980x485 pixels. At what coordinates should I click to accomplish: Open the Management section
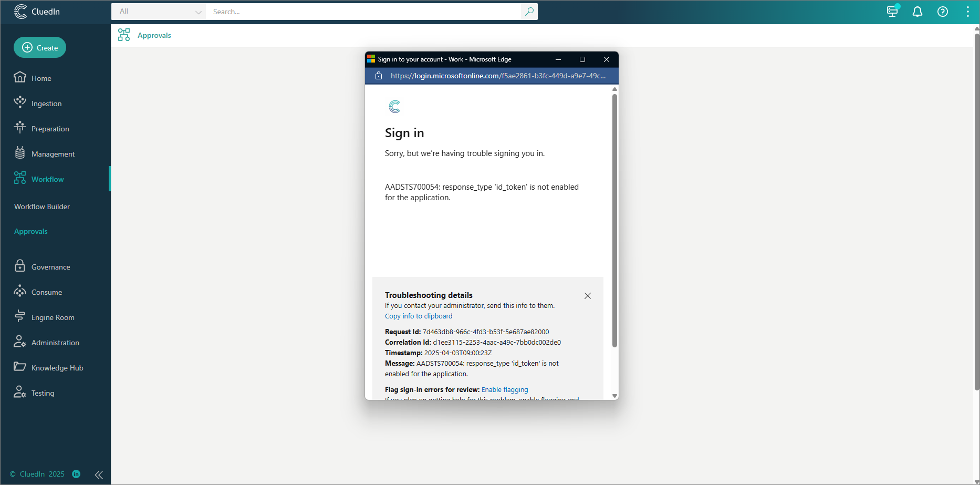coord(53,154)
